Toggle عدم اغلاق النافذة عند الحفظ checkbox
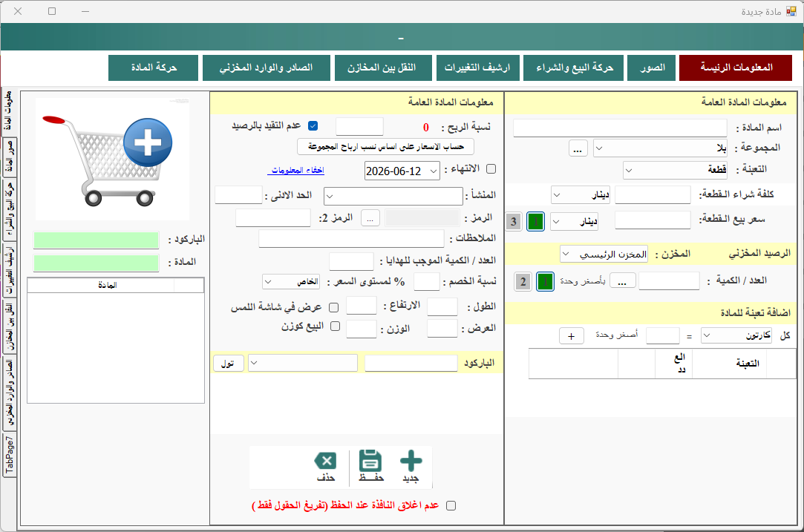Screen dimensions: 804x532 click(451, 505)
